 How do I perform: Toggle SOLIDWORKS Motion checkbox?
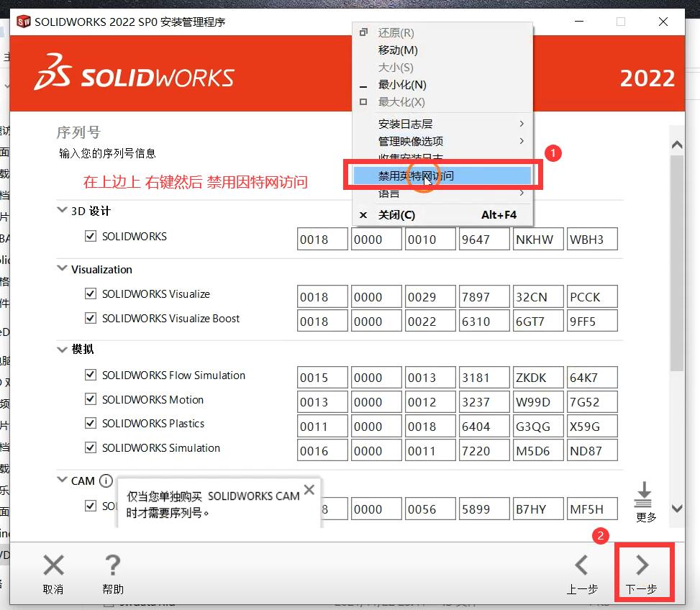point(91,399)
